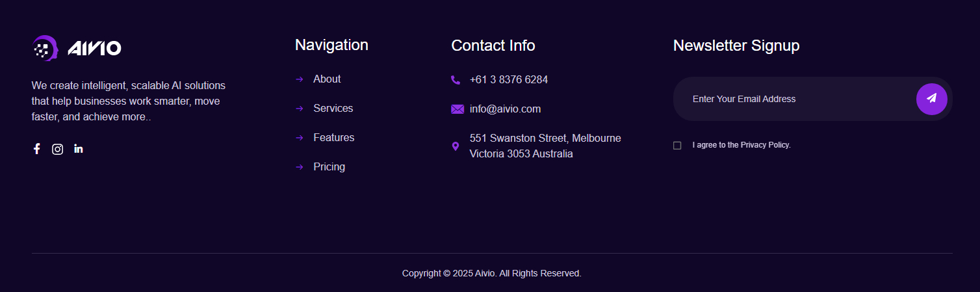Viewport: 980px width, 292px height.
Task: Open the Services navigation link
Action: tap(333, 109)
